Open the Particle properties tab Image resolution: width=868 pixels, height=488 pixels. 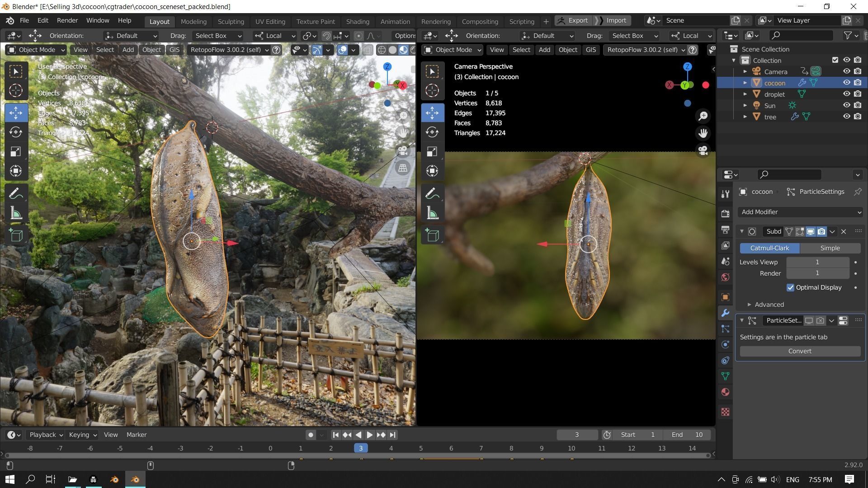coord(726,329)
